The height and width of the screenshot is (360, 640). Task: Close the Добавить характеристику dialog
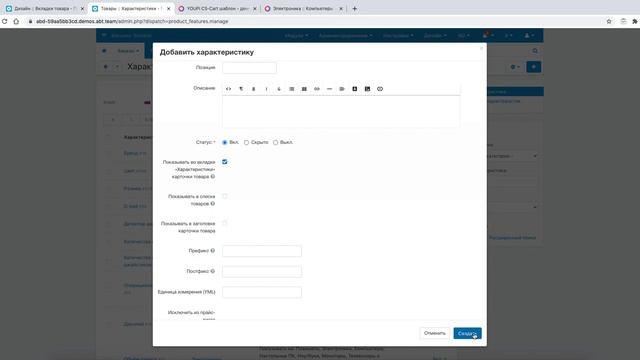(x=481, y=49)
